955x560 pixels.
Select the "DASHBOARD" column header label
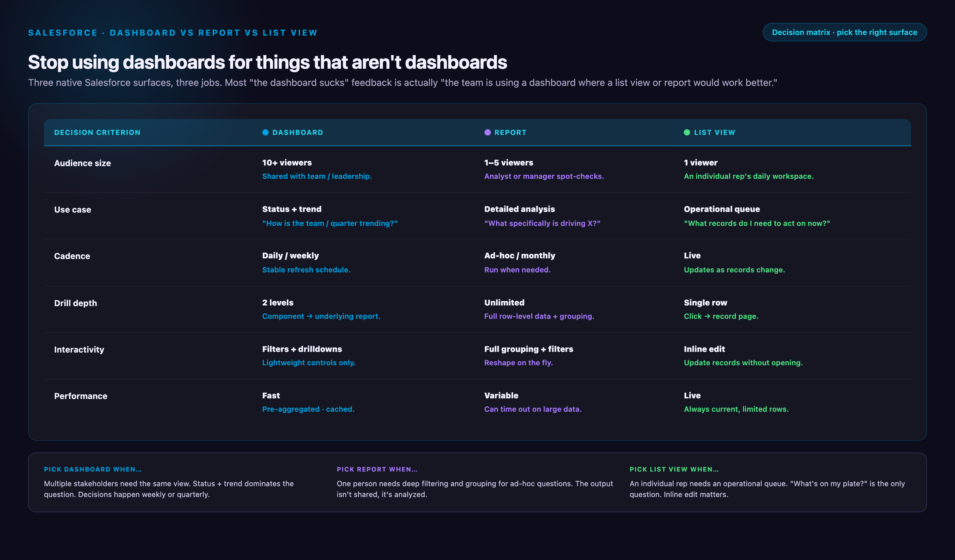298,132
